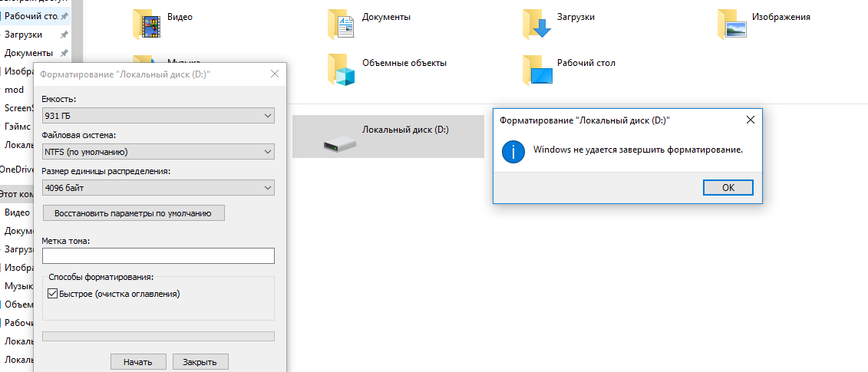Select Этот компьютер in navigation sidebar
The height and width of the screenshot is (372, 868).
point(17,194)
